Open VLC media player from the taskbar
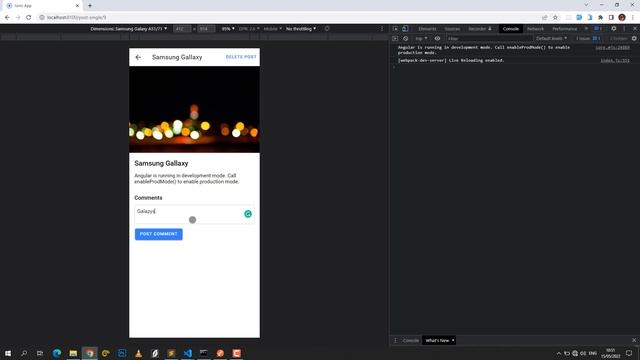 point(138,353)
